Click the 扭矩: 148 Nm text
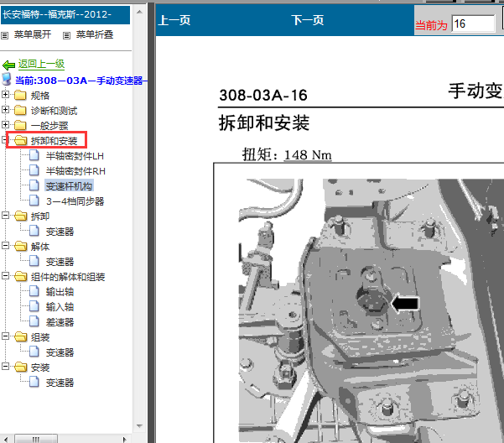Screen dimensions: 504x443 tap(287, 155)
